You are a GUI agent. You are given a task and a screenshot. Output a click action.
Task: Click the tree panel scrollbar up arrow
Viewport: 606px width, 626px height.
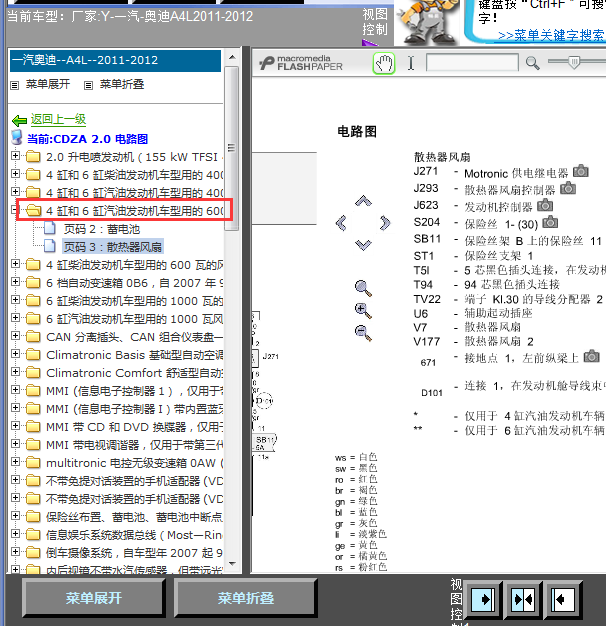tap(232, 57)
